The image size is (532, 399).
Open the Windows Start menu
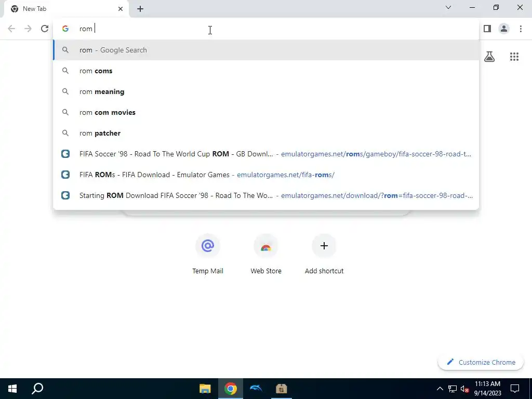pos(12,389)
